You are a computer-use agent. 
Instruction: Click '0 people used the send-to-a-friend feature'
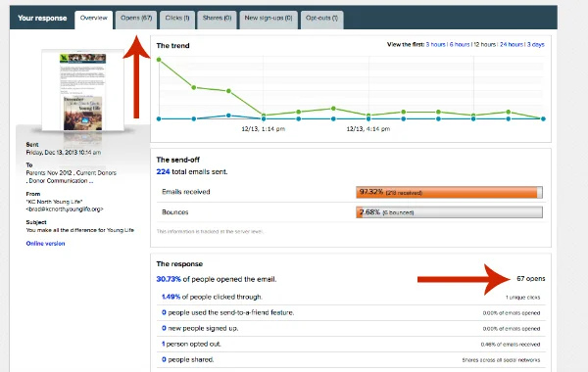point(227,312)
